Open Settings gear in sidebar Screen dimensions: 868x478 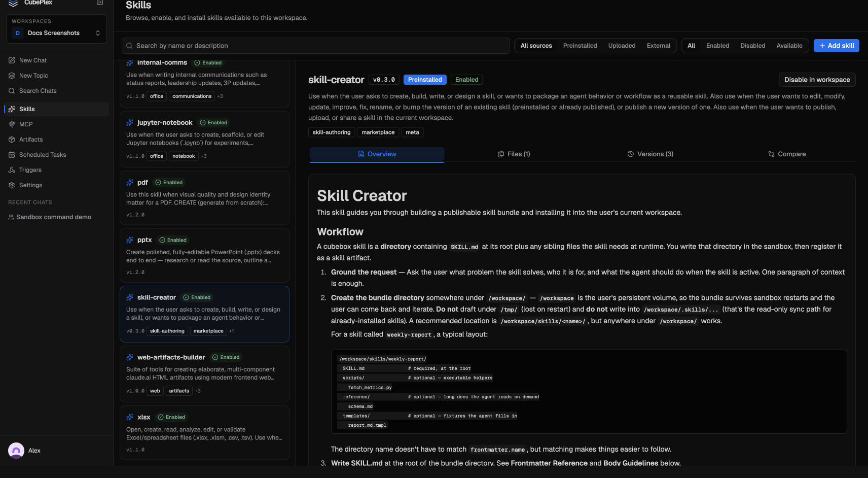pyautogui.click(x=12, y=185)
